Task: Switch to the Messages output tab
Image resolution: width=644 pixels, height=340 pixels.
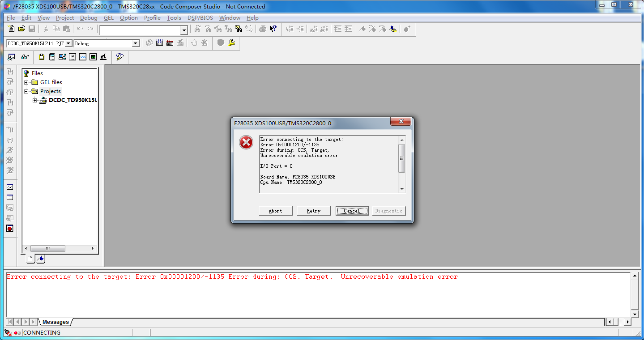Action: 55,322
